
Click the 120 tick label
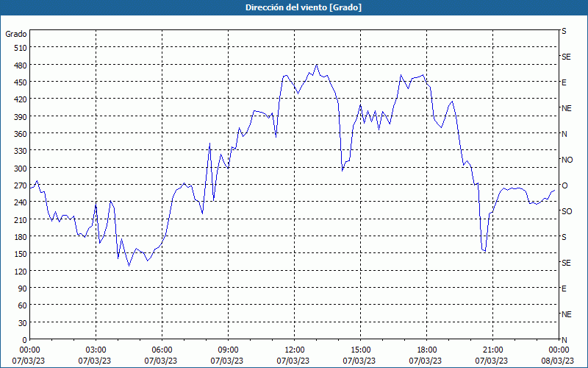(21, 271)
